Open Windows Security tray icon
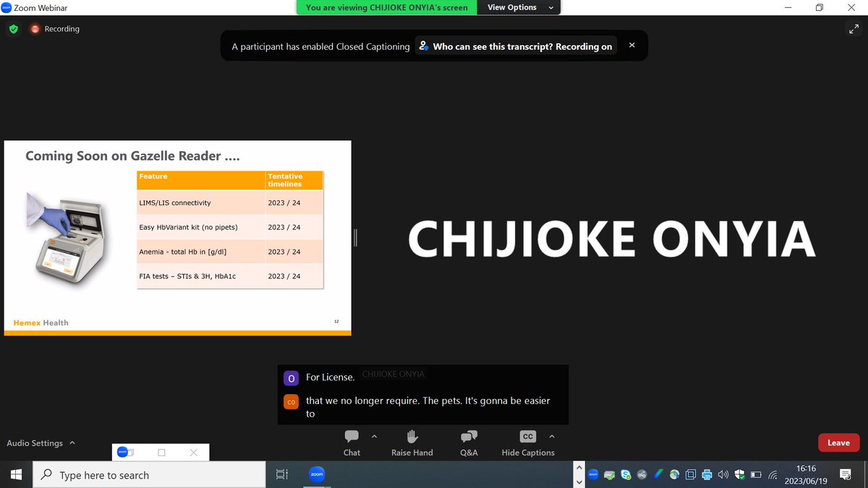868x488 pixels. tap(739, 475)
